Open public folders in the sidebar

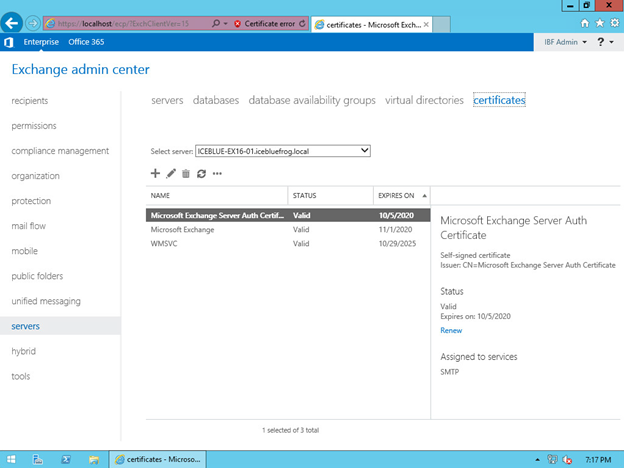[x=37, y=276]
